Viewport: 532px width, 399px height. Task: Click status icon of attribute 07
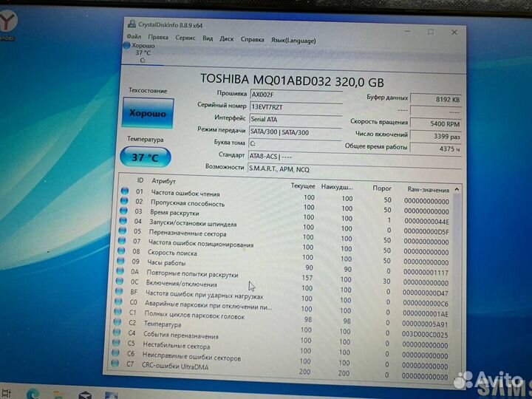(122, 241)
